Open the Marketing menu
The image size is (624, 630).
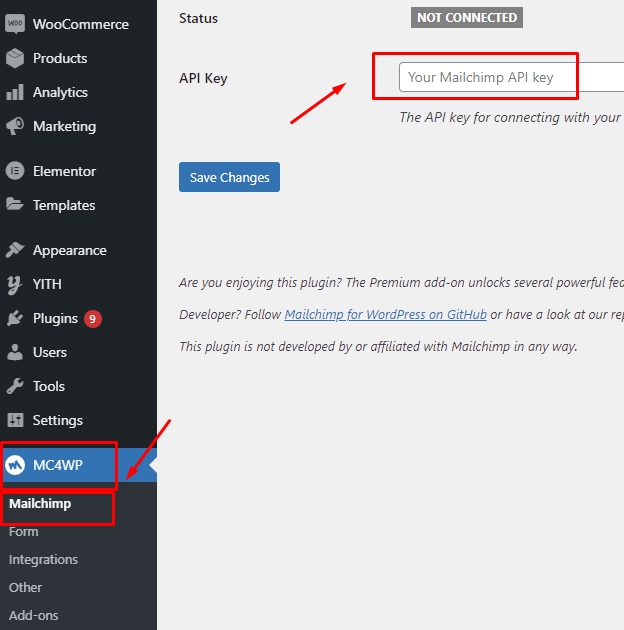click(78, 126)
